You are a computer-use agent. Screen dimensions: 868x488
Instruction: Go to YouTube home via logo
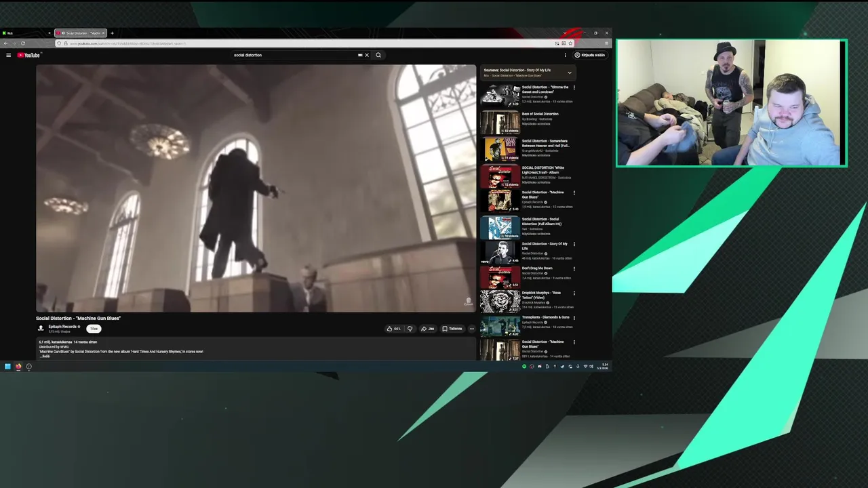pos(28,55)
